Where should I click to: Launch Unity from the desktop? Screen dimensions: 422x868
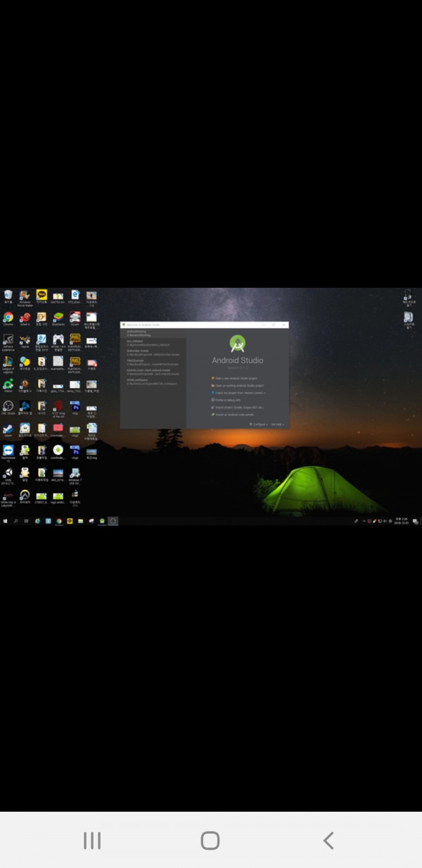click(x=8, y=475)
